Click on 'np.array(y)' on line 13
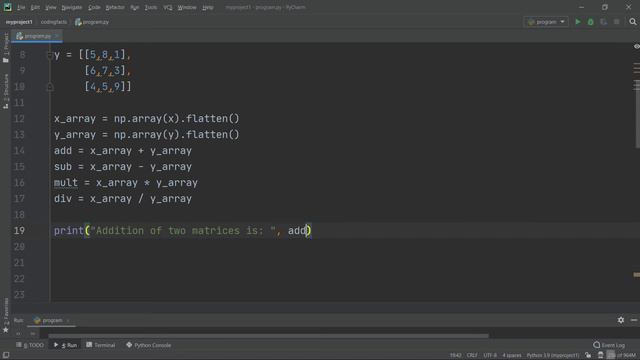 tap(147, 135)
